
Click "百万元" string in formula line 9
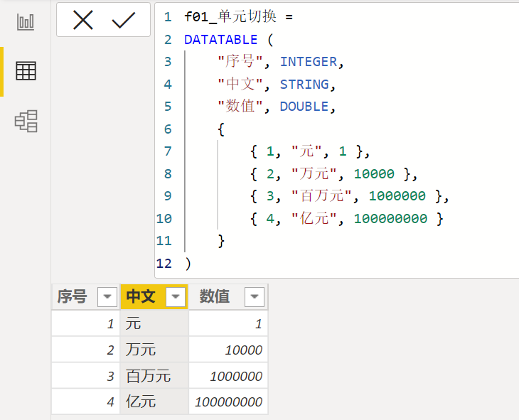coord(321,195)
